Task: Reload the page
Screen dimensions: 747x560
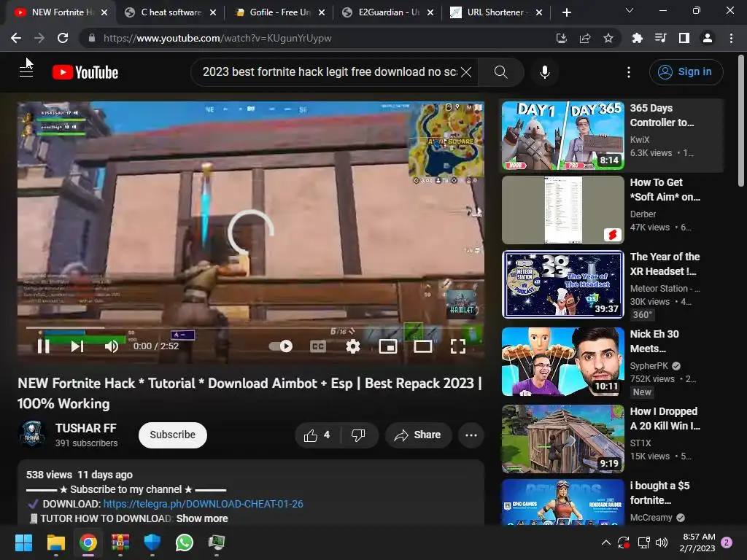Action: click(x=63, y=38)
